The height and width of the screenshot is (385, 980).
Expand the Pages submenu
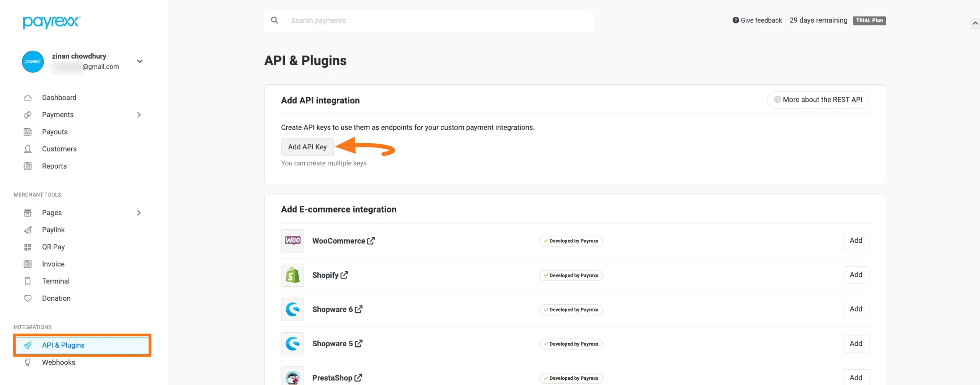(139, 213)
